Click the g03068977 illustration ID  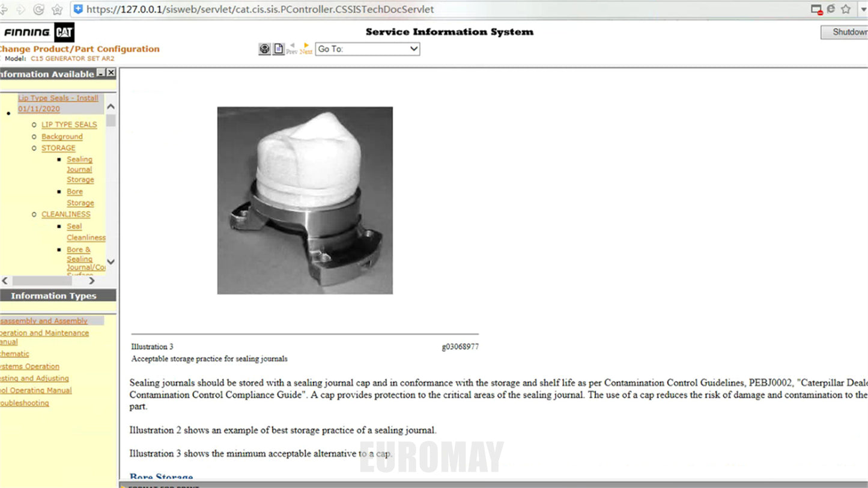pos(460,347)
